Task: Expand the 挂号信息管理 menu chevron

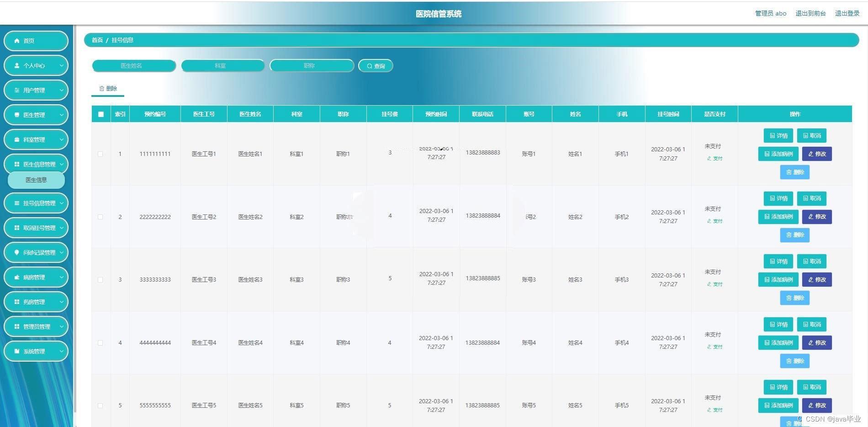Action: tap(61, 203)
